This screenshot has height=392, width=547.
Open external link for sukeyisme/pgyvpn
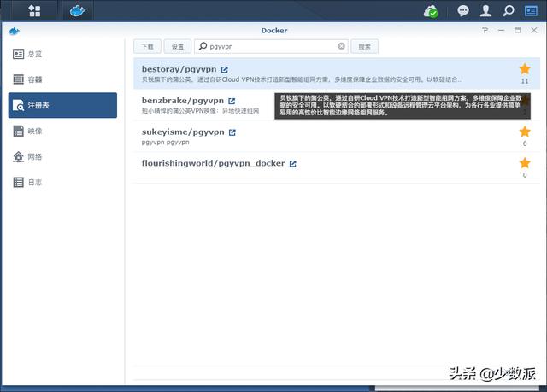[x=232, y=132]
